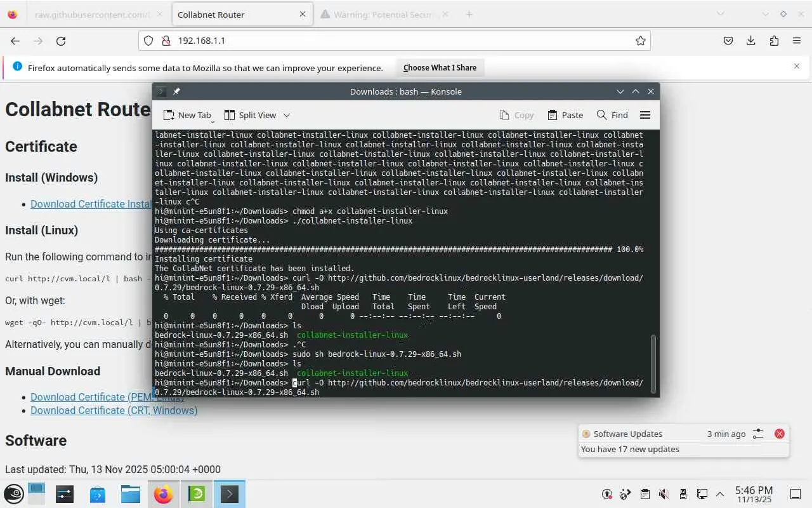Open the Firefox Downloads panel

click(751, 41)
